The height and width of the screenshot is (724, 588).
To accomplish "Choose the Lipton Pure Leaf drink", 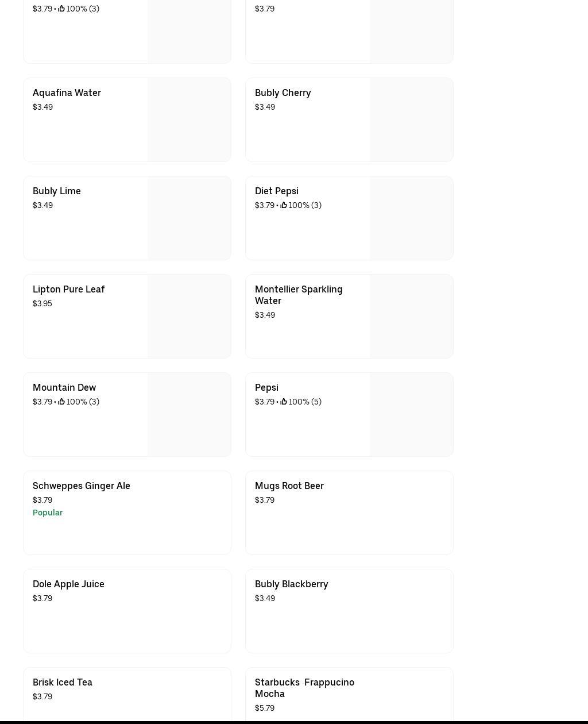I will click(x=68, y=289).
